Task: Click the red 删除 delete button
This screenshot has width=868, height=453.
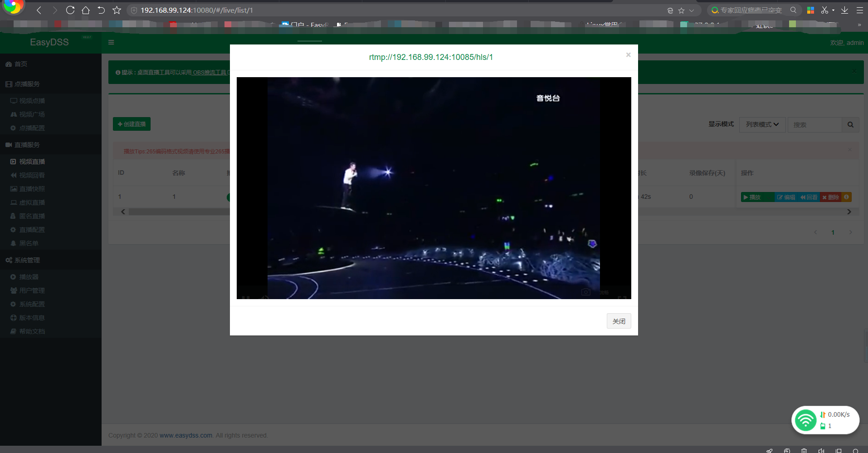Action: pos(831,197)
